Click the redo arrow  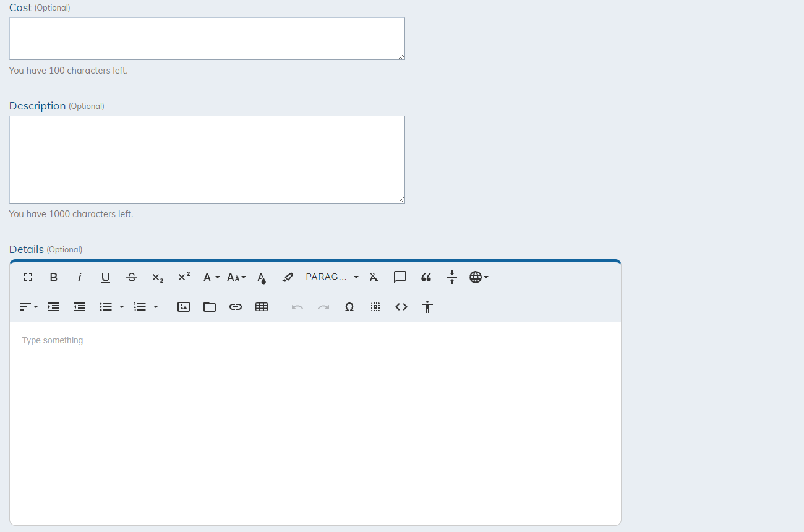click(x=323, y=307)
